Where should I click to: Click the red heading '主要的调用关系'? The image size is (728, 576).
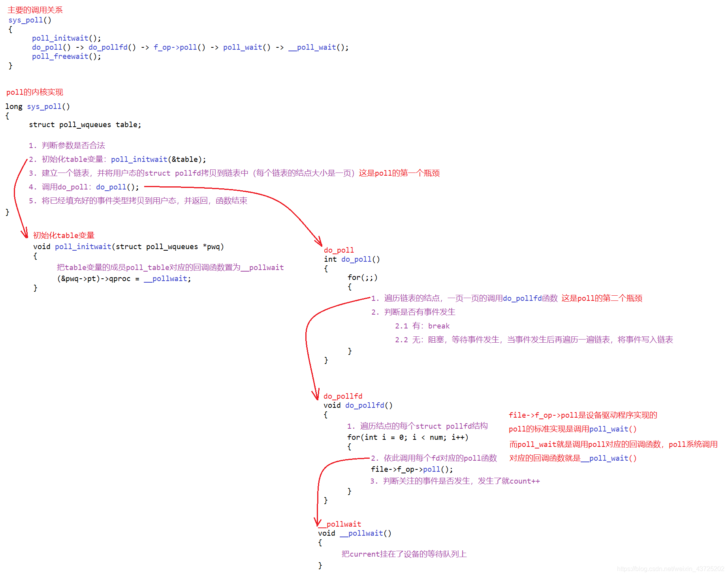[35, 10]
